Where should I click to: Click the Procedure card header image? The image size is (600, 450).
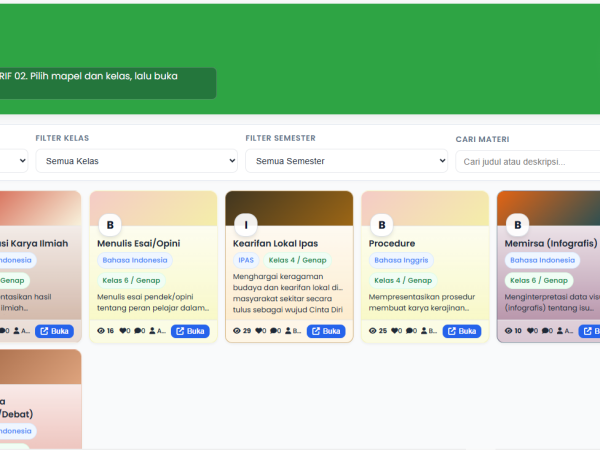click(425, 209)
